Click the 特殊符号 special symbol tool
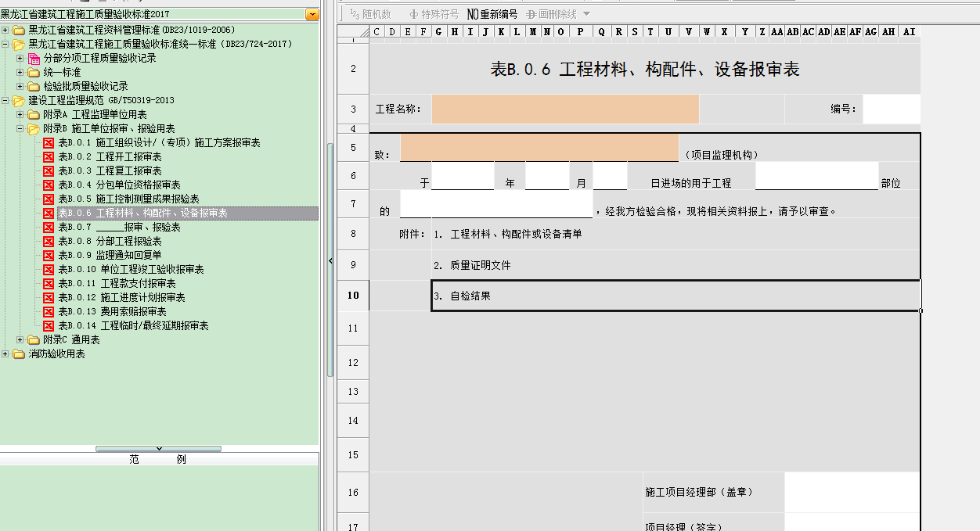This screenshot has width=980, height=531. tap(434, 14)
